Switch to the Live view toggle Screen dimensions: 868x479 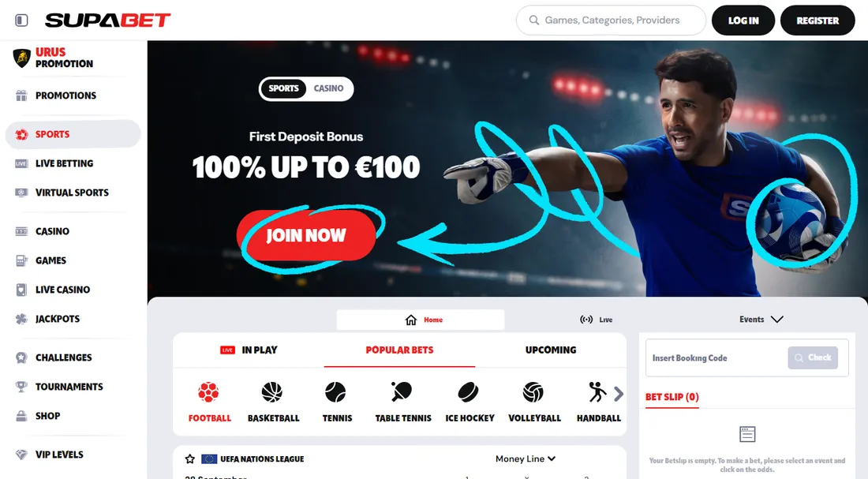click(x=597, y=320)
